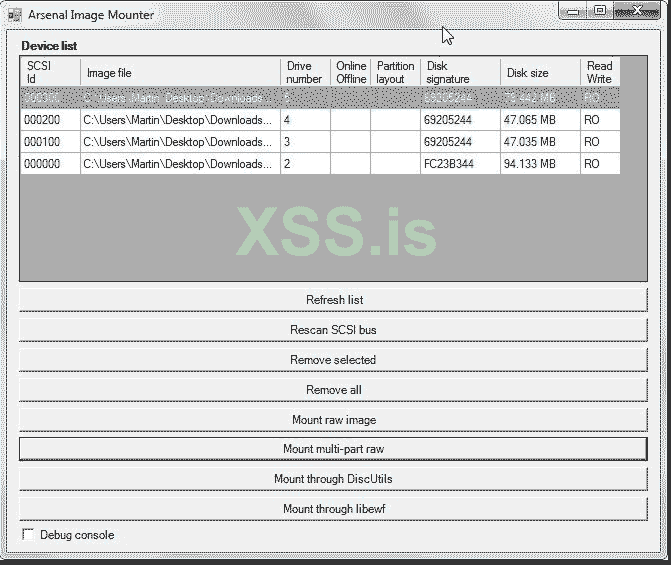671x565 pixels.
Task: Mount image through libewf
Action: click(333, 508)
